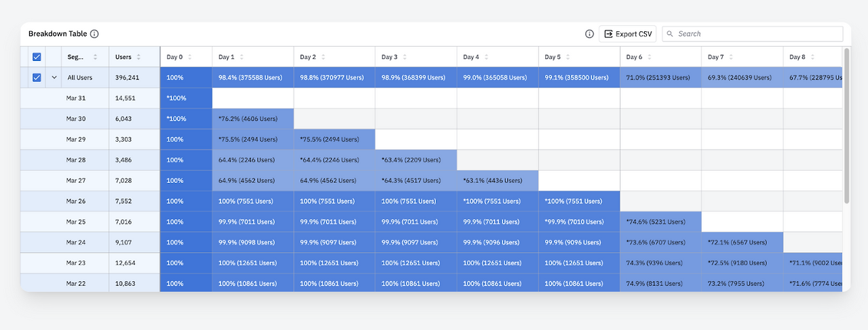
Task: Uncheck the All Users row checkbox
Action: [37, 78]
